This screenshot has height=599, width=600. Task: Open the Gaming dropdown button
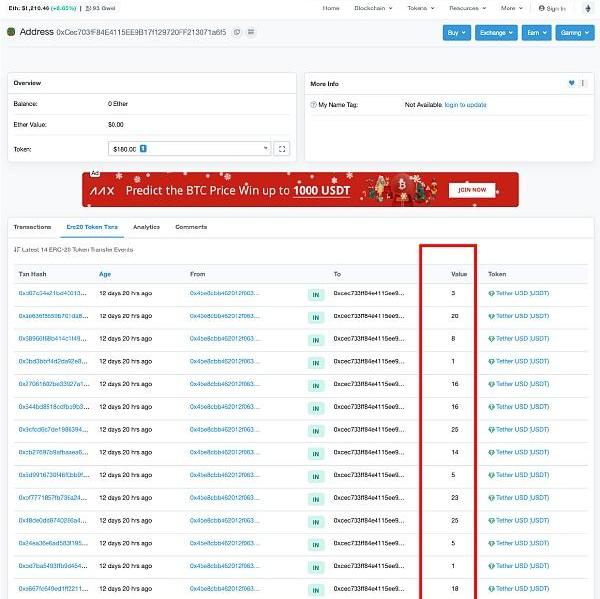click(x=575, y=33)
